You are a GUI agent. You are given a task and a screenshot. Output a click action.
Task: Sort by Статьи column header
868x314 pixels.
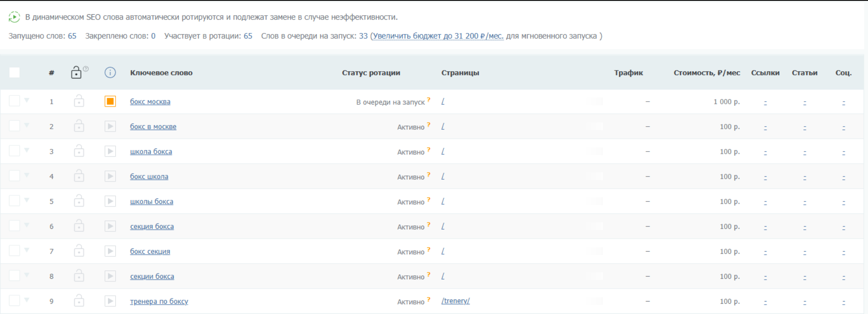pyautogui.click(x=805, y=73)
